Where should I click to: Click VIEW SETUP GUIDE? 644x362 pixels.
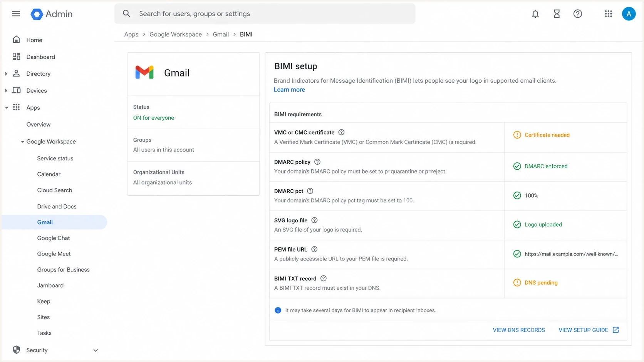(x=584, y=330)
